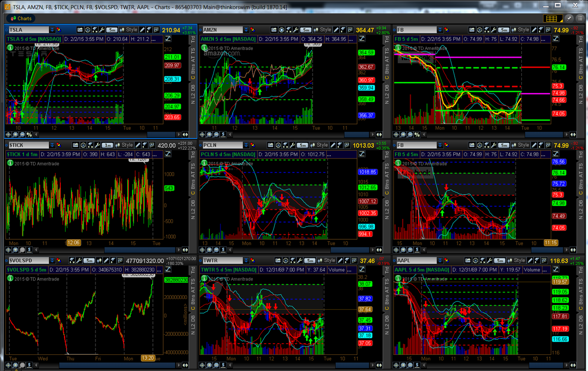Open quick time frames in TSLA chart

pos(88,30)
